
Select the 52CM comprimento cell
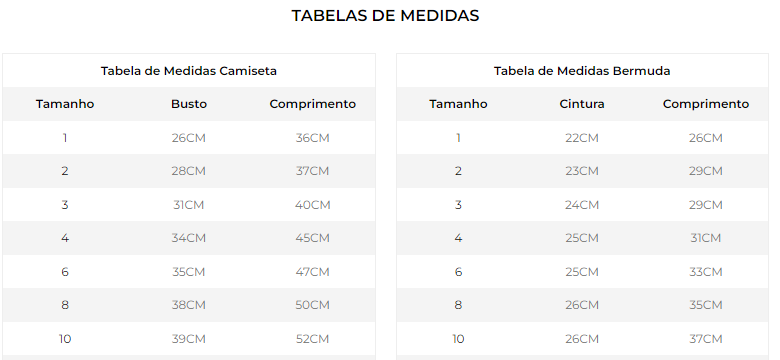312,339
